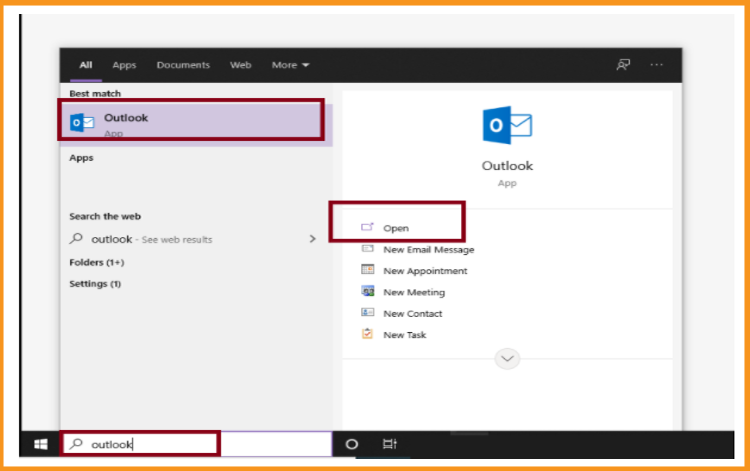Click the taskbar search box containing outlook

coord(196,444)
